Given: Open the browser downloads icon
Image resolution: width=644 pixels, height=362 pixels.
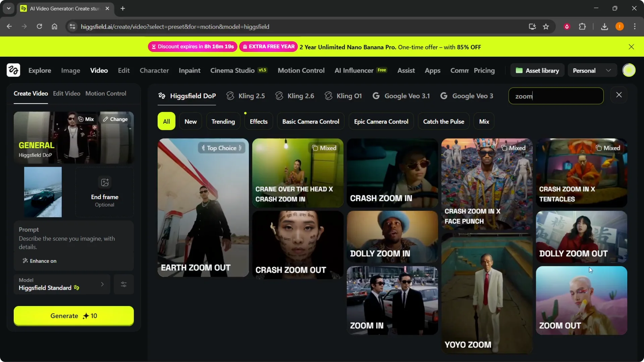Looking at the screenshot, I should [604, 27].
